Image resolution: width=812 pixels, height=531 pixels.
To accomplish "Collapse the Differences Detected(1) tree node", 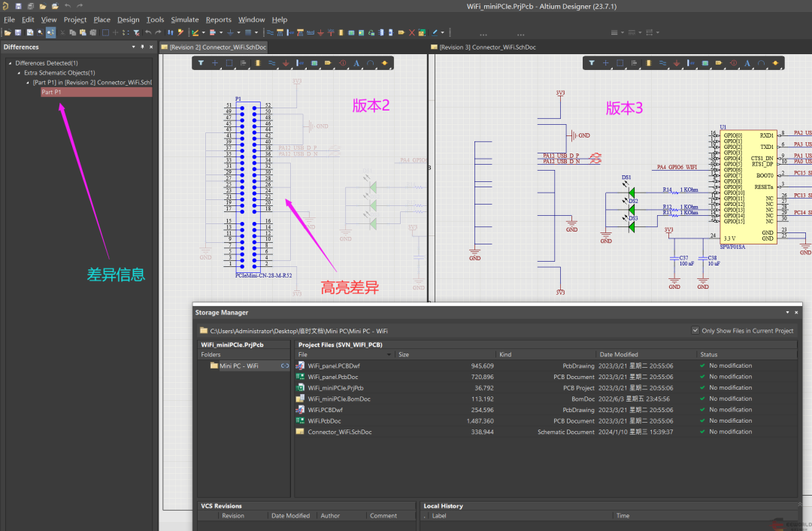I will pos(11,63).
